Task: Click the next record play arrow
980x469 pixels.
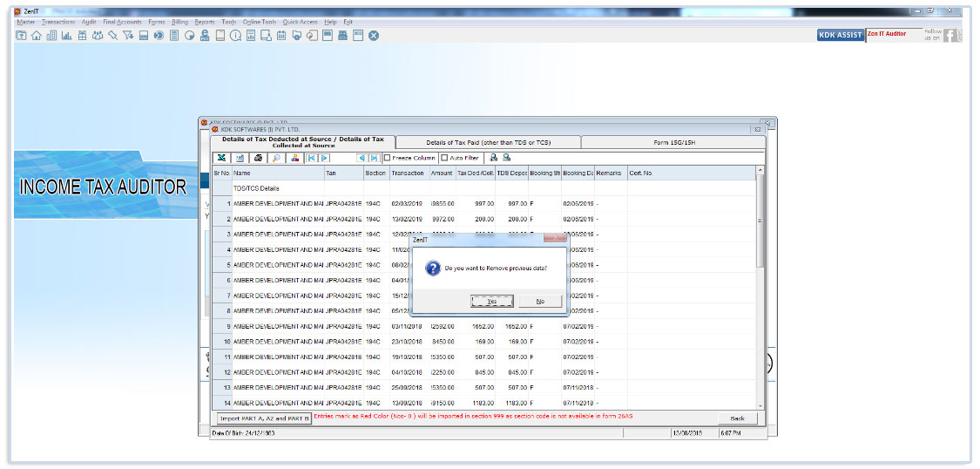Action: click(x=324, y=158)
